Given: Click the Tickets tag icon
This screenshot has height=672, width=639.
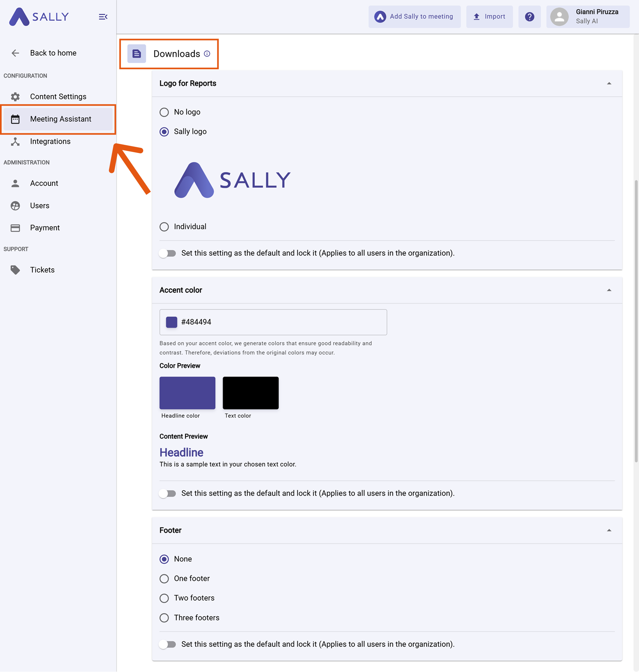Looking at the screenshot, I should point(15,270).
